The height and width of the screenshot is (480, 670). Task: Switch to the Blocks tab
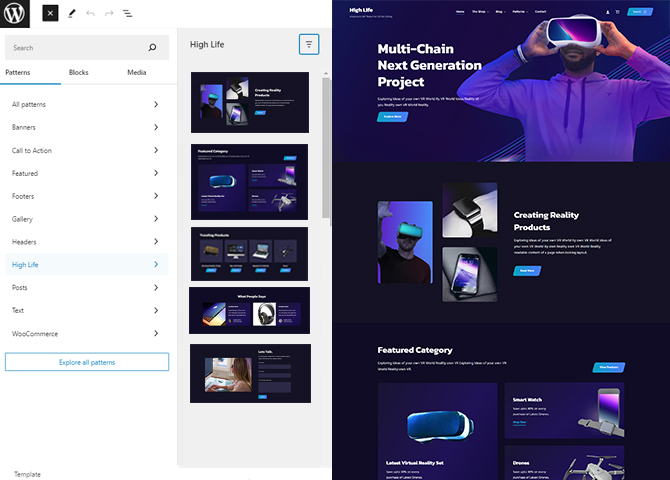click(78, 72)
